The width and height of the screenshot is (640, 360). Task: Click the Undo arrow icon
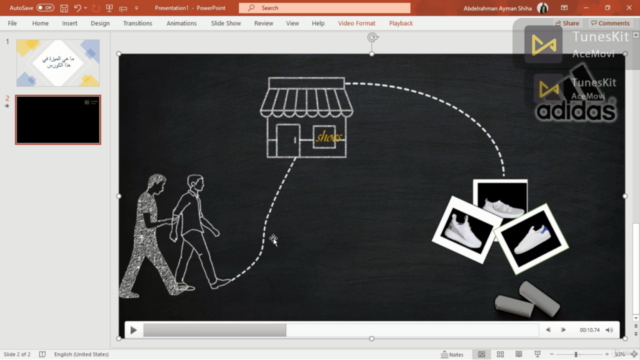pos(77,8)
